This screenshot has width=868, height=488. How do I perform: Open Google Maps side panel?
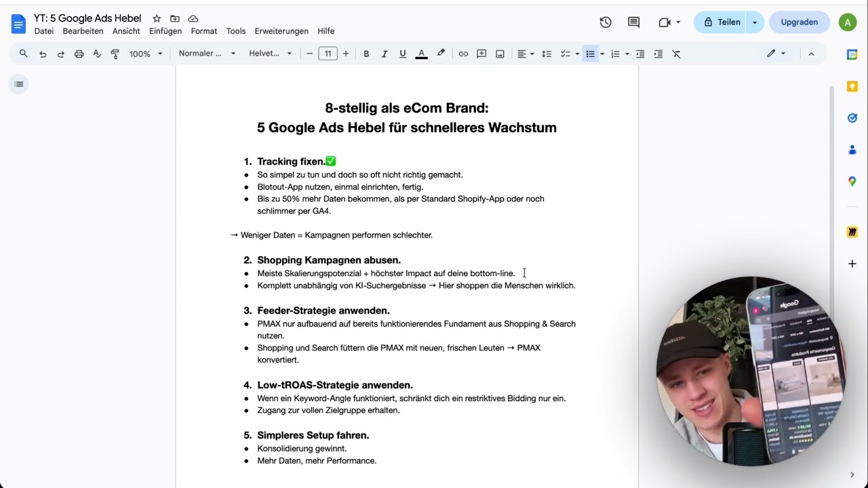pos(852,181)
